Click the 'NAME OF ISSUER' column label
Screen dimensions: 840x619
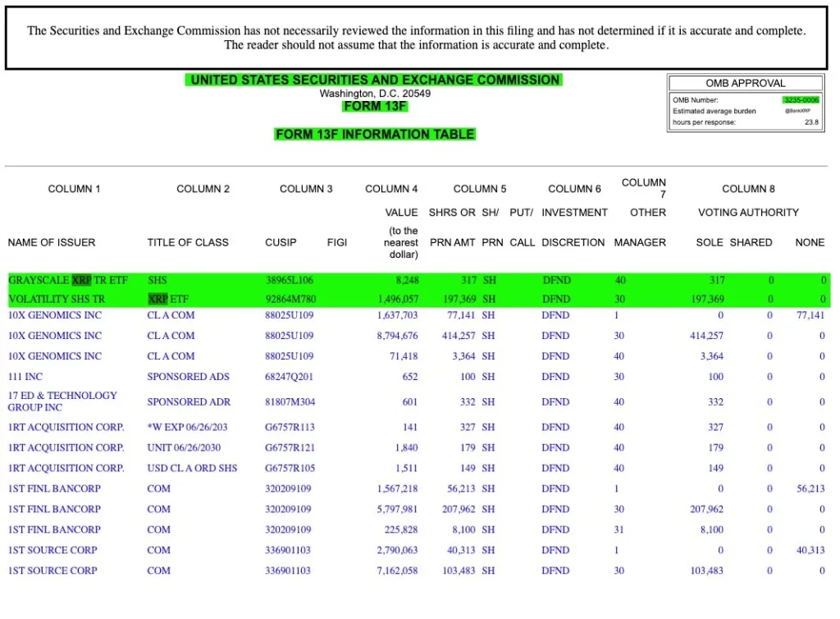point(52,242)
